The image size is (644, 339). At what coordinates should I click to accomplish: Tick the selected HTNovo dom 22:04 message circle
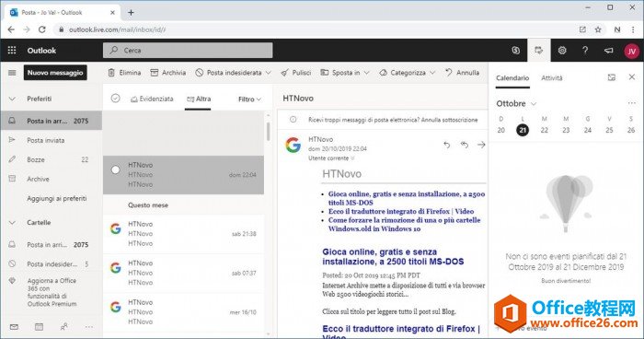[115, 169]
